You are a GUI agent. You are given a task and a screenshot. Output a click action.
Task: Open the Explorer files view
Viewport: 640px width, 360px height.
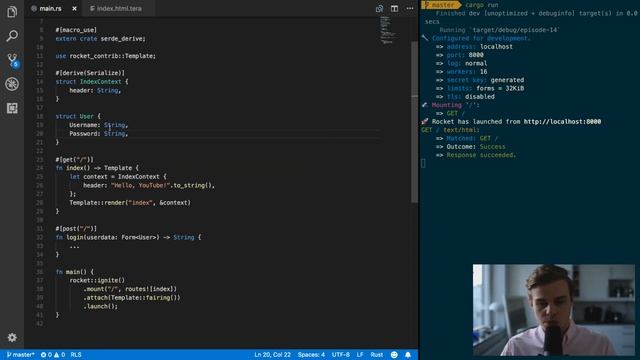[x=12, y=12]
